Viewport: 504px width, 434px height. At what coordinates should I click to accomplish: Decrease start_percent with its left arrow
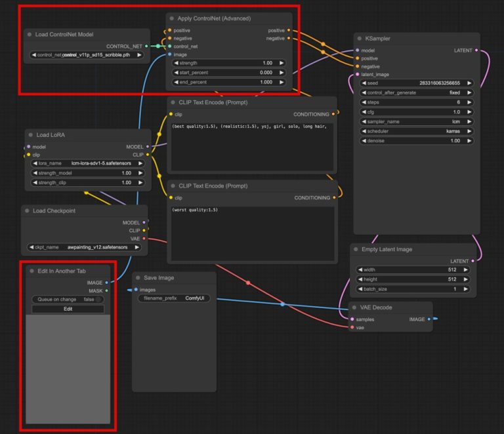176,73
